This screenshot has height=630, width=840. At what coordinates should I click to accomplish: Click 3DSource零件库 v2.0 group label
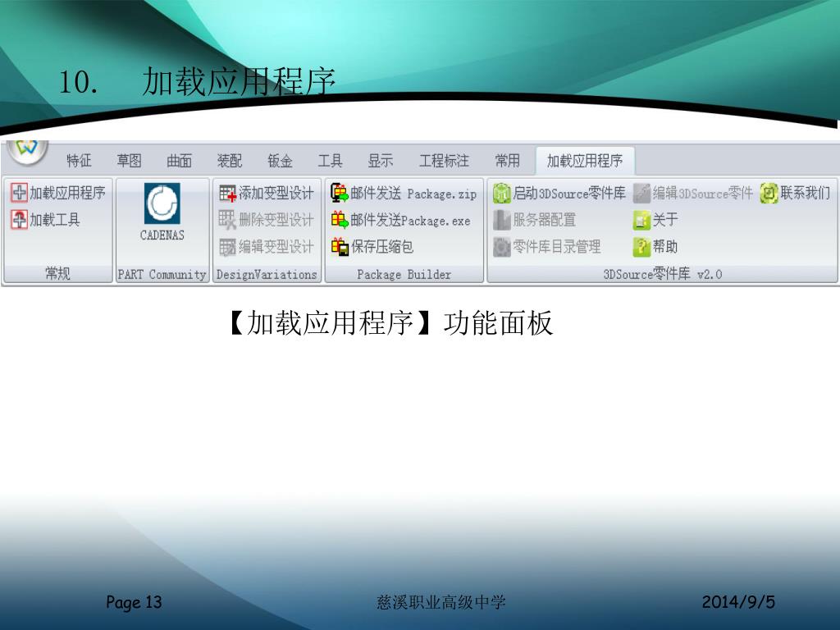663,274
